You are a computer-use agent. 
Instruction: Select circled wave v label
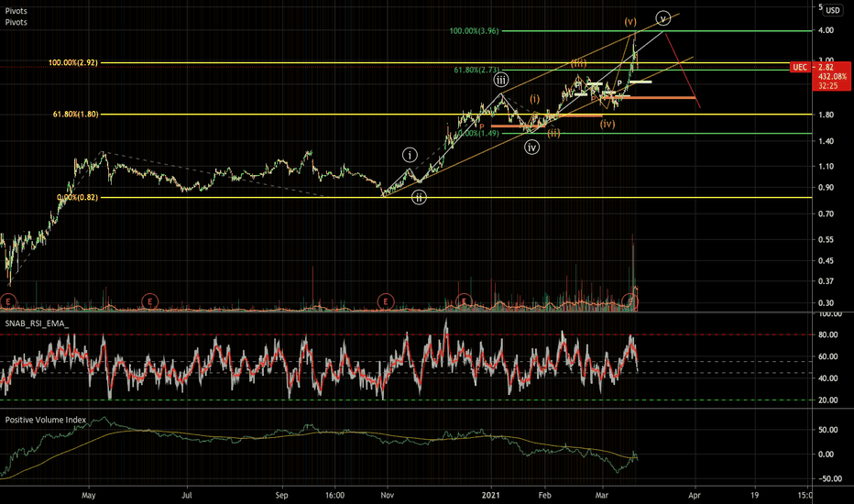662,18
